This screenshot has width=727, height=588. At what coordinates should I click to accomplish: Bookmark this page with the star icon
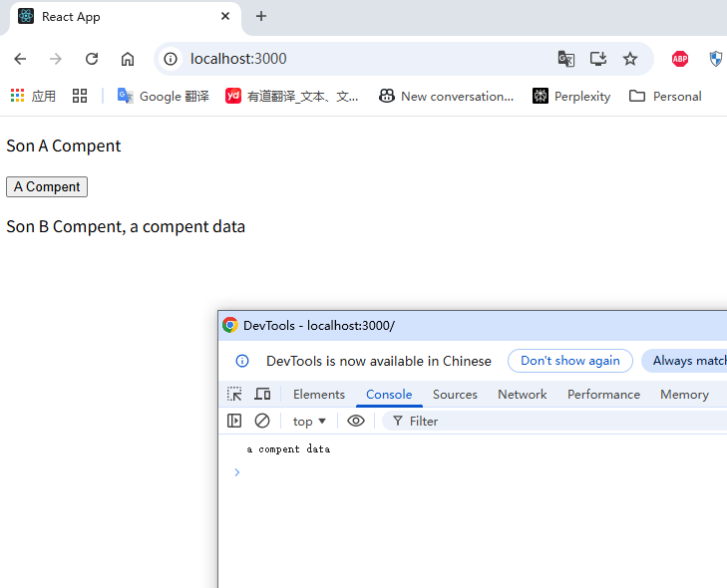(x=630, y=59)
